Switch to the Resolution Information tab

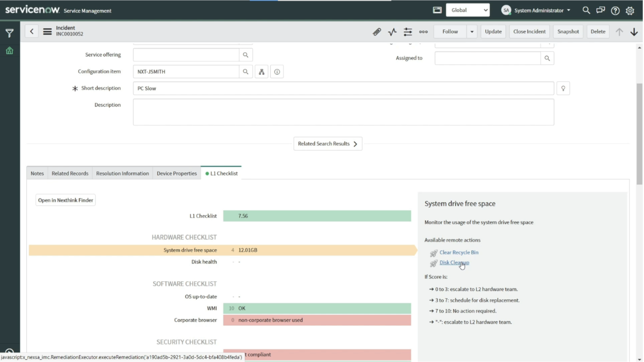coord(122,173)
